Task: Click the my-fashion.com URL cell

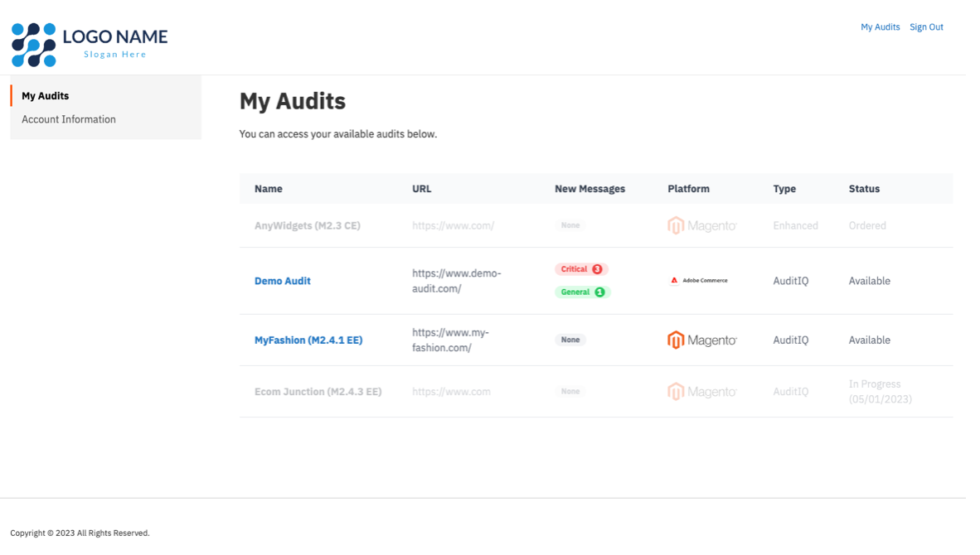Action: 451,340
